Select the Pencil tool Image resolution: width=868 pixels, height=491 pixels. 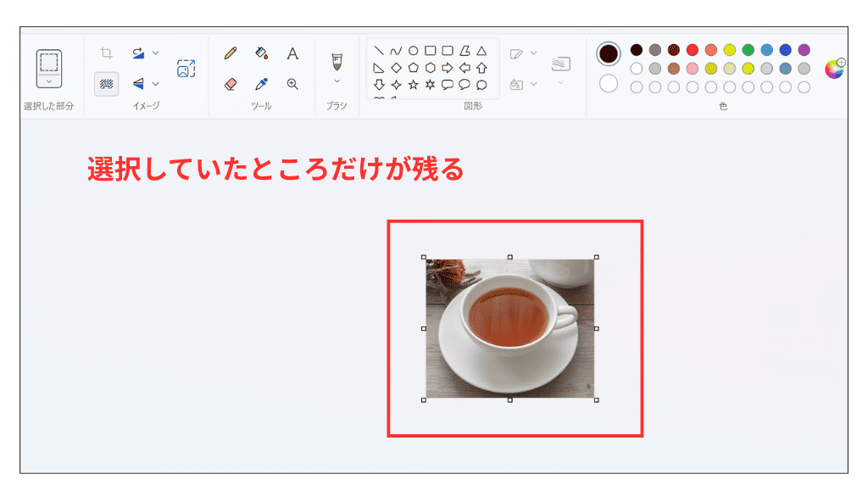point(229,53)
